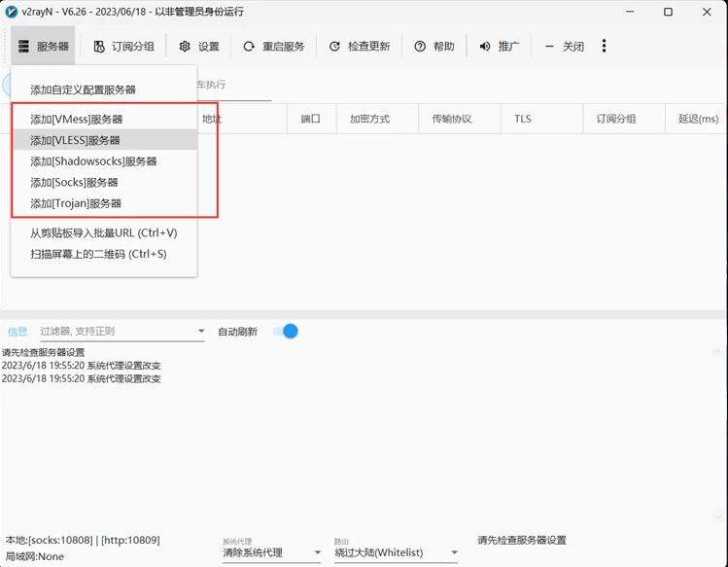Click 本地:[socks:10808] | [http:10809] status text
This screenshot has width=728, height=567.
pos(83,540)
